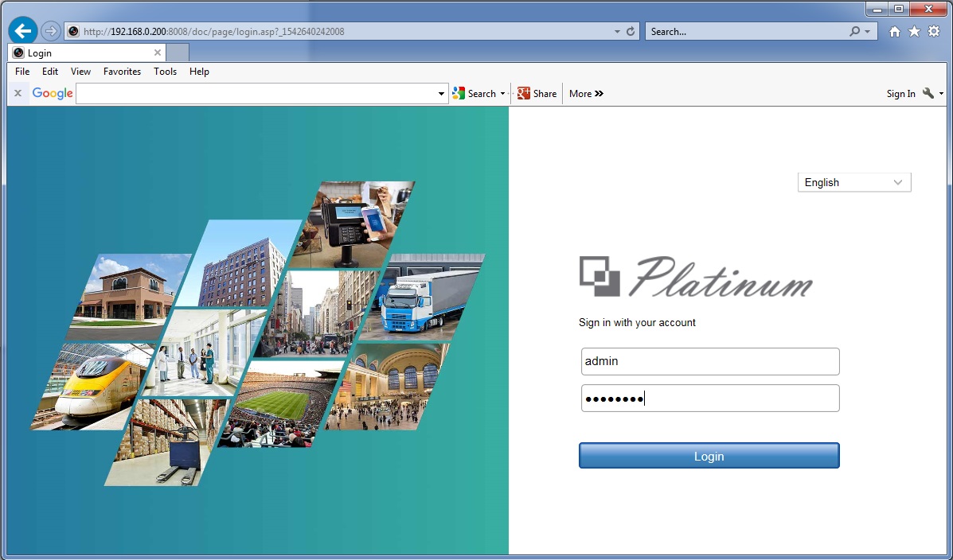This screenshot has width=953, height=560.
Task: Click the hospital corridor photo
Action: [x=204, y=353]
